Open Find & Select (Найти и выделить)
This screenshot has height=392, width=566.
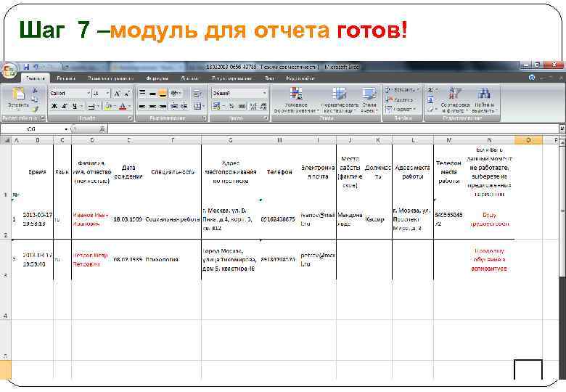coord(484,100)
